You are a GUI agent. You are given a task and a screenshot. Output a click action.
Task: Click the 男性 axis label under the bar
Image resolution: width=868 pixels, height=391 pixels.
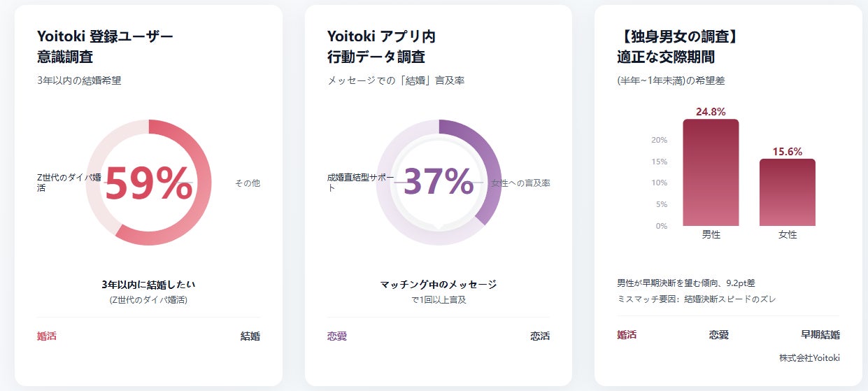pyautogui.click(x=711, y=235)
